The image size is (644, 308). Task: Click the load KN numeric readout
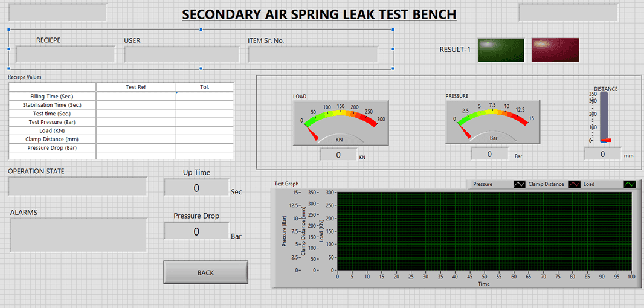(x=338, y=155)
